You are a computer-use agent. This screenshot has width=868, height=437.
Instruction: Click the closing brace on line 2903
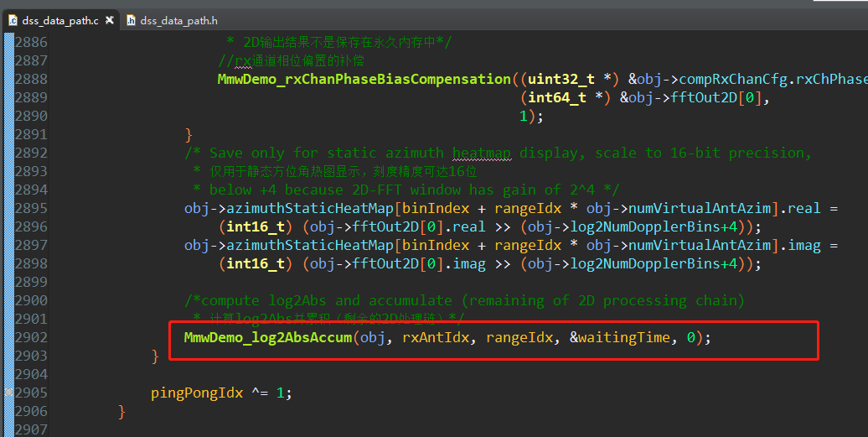155,356
